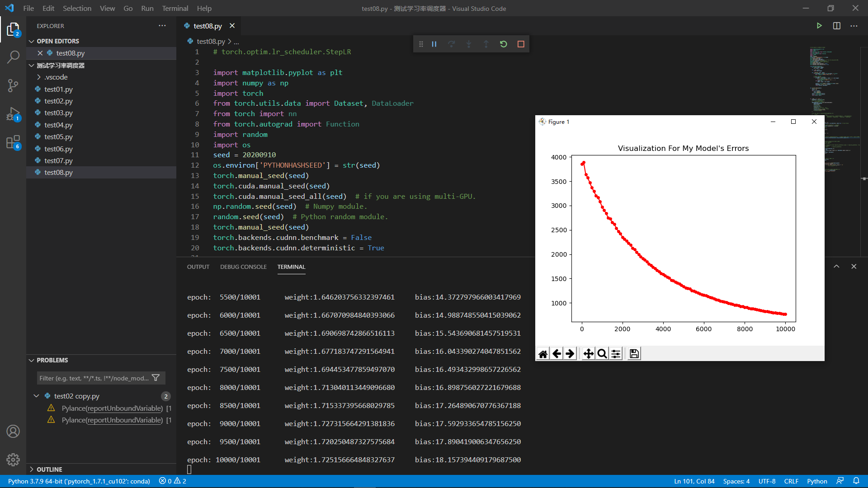868x488 pixels.
Task: Toggle the pan tool in Figure 1
Action: click(588, 353)
